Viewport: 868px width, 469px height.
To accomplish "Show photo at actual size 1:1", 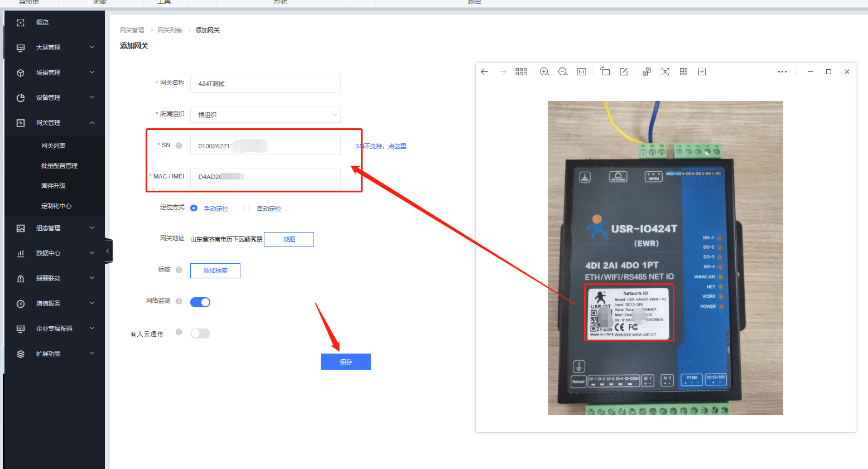I will [x=581, y=72].
